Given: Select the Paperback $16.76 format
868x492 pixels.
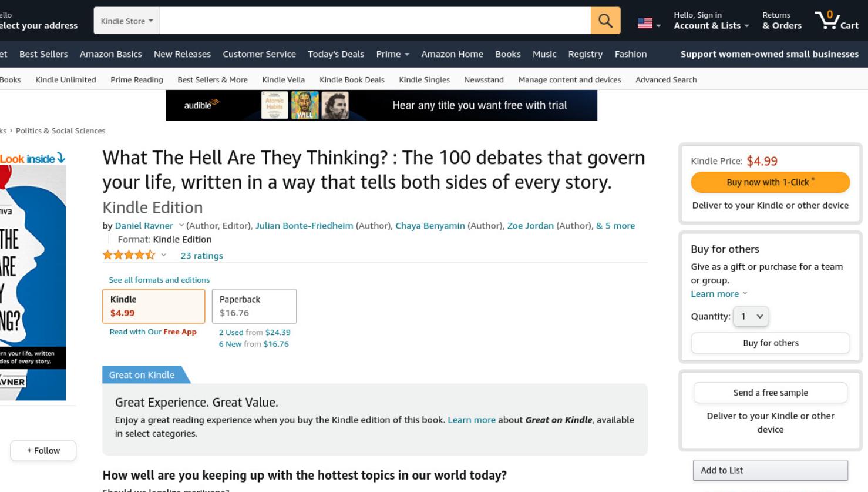Looking at the screenshot, I should pos(254,306).
